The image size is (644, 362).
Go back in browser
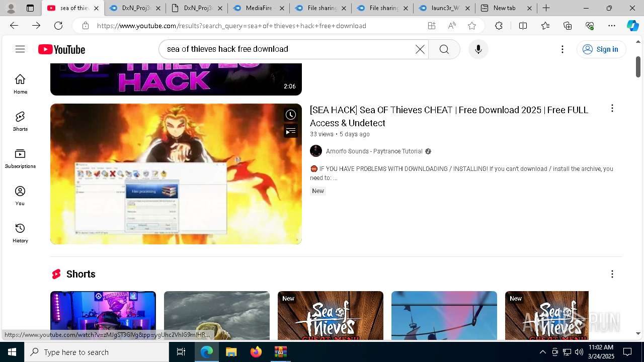pyautogui.click(x=14, y=26)
